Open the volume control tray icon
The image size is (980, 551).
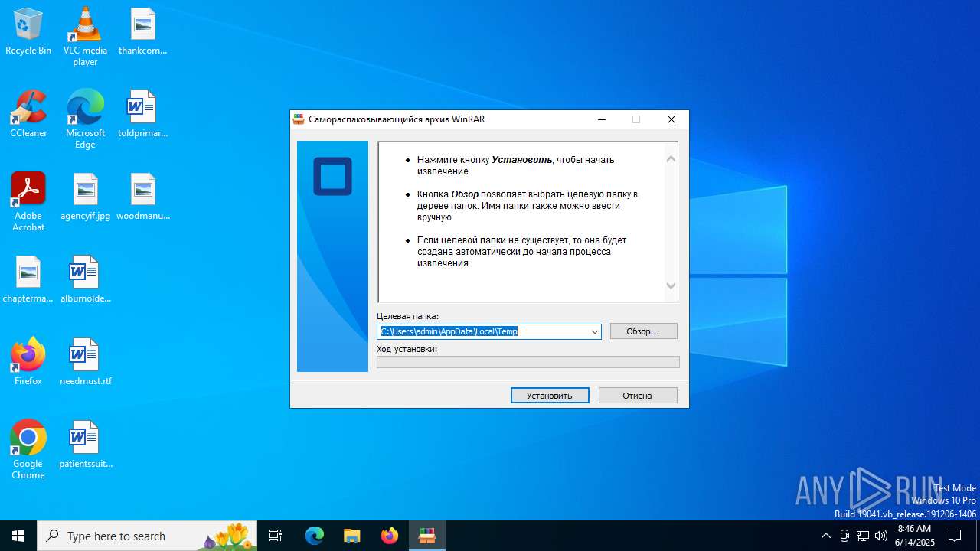point(881,536)
